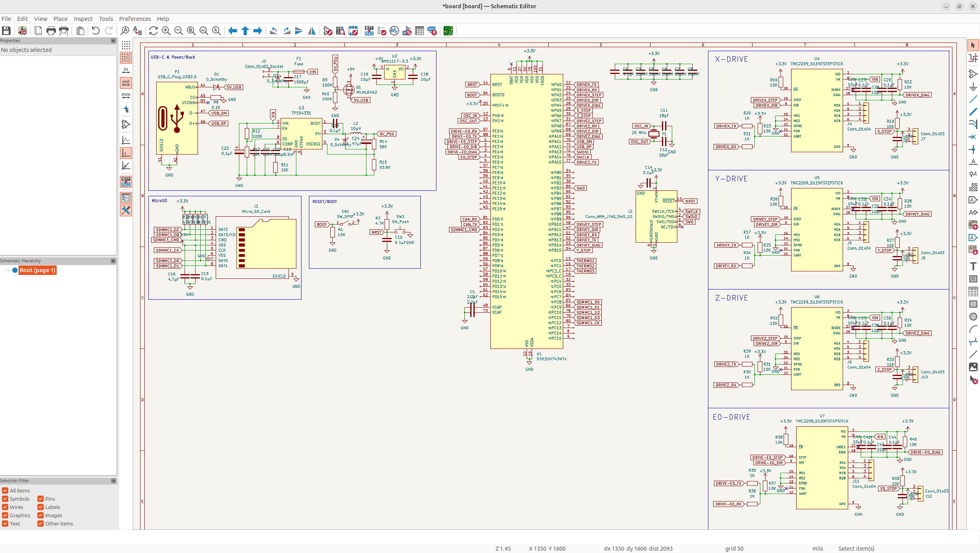Viewport: 980px width, 553px height.
Task: Export the bill of materials
Action: pos(432,30)
